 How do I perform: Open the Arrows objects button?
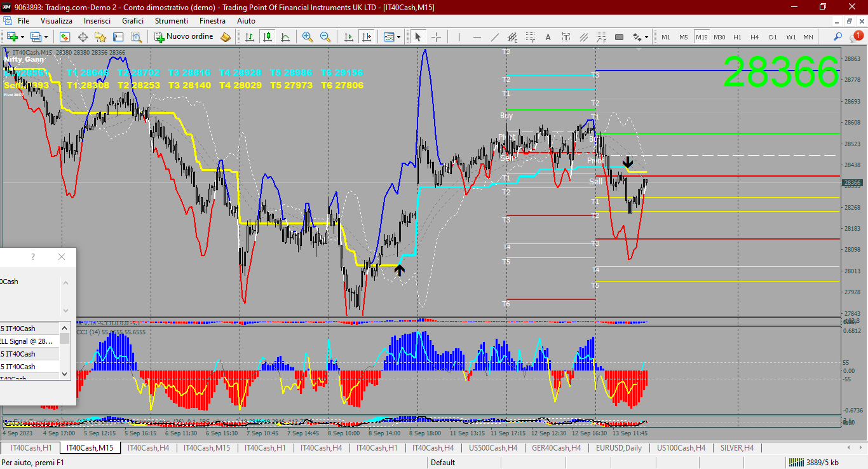637,37
